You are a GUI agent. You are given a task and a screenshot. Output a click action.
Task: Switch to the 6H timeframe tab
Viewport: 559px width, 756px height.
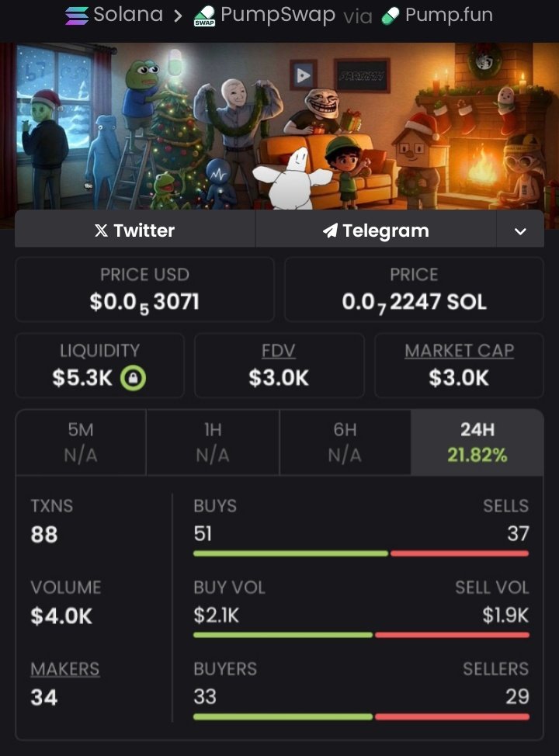[x=345, y=442]
